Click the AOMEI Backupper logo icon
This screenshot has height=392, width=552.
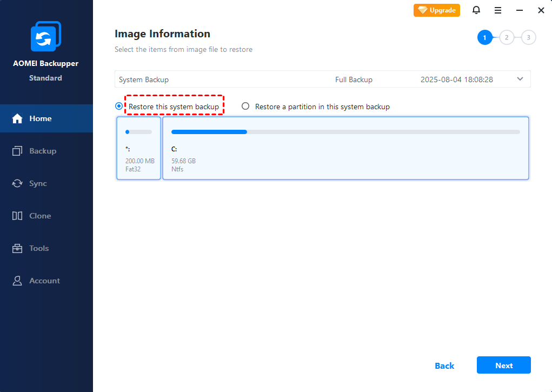tap(45, 37)
